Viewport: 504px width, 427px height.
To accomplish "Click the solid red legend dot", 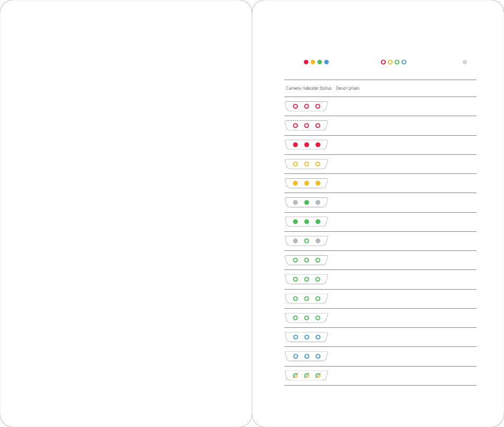I will click(x=306, y=62).
